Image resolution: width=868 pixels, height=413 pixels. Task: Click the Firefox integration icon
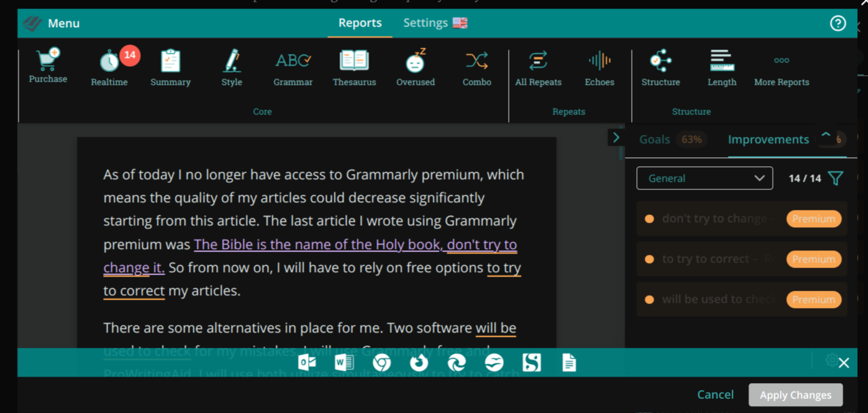pos(419,363)
